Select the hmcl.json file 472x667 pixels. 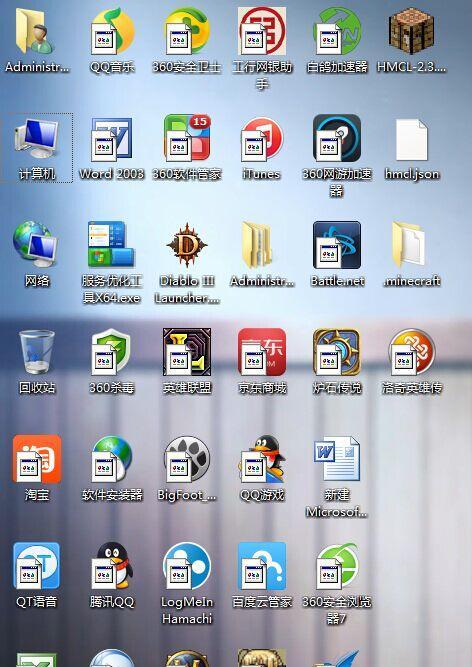click(x=412, y=140)
